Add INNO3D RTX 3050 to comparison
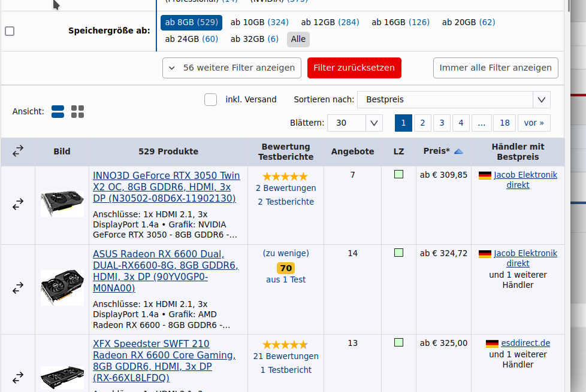 (18, 204)
